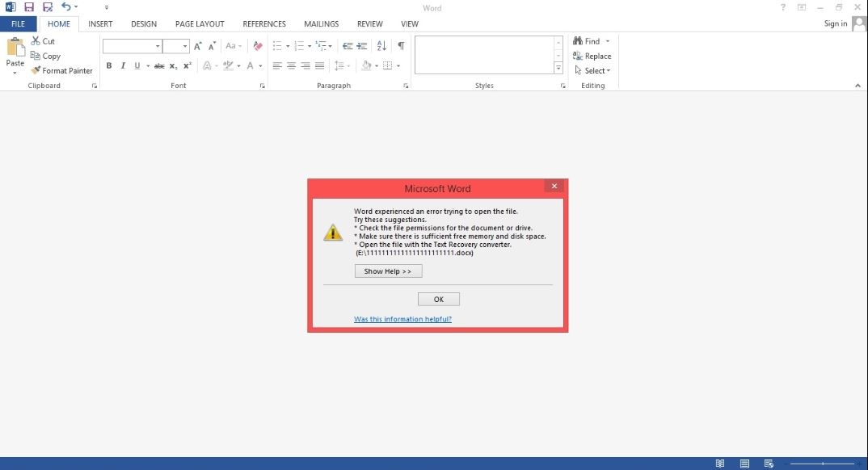The image size is (868, 470).
Task: Switch to Read Mode view icon
Action: click(719, 464)
